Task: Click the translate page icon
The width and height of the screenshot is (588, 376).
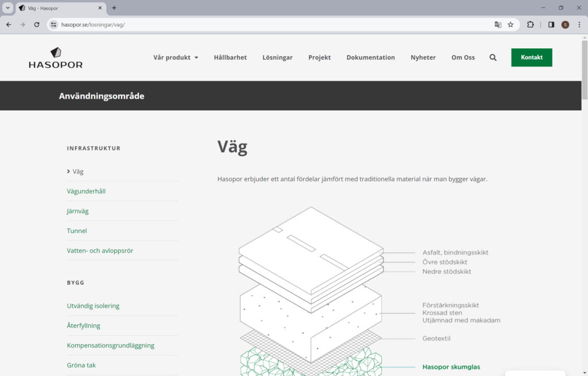Action: click(498, 25)
